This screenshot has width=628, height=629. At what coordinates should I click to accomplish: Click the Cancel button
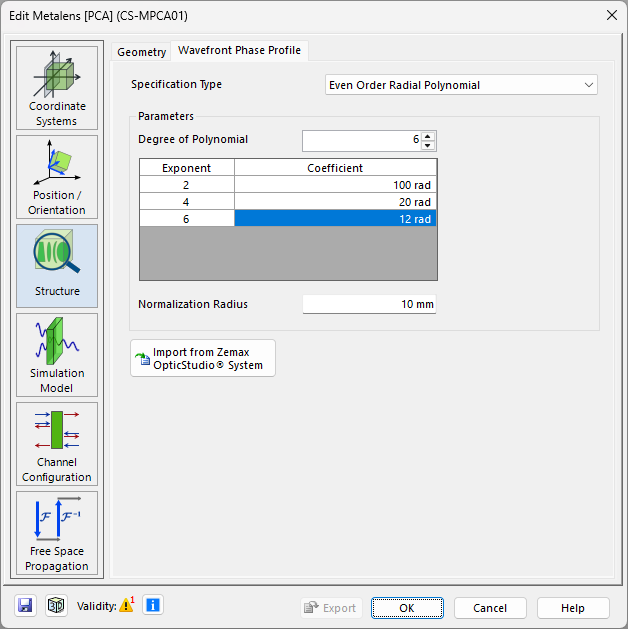click(x=490, y=608)
